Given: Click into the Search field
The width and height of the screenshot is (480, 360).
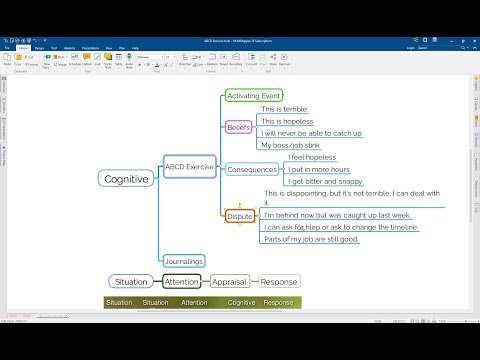Looking at the screenshot, I should [x=439, y=48].
